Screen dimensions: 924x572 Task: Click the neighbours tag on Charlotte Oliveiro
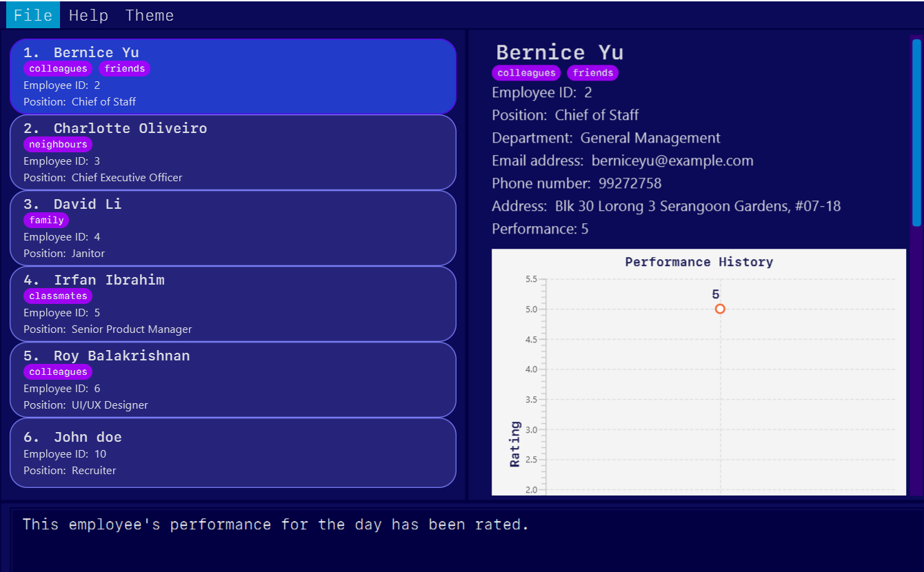point(58,145)
